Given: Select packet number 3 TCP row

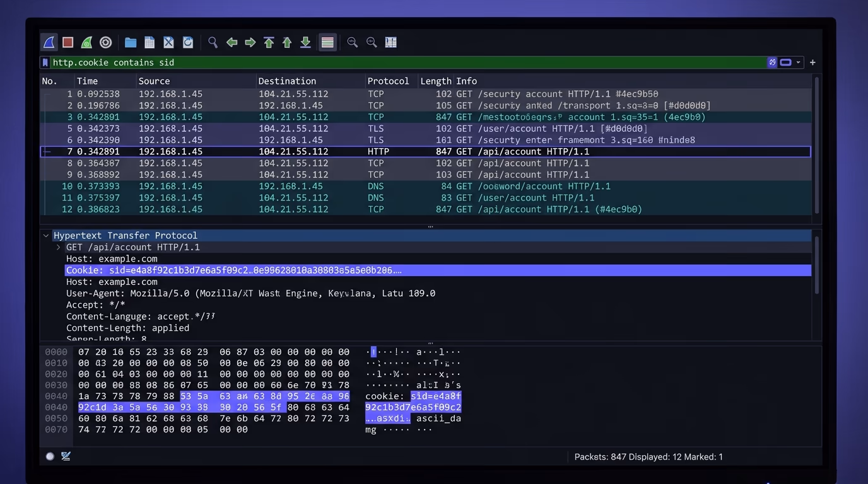Looking at the screenshot, I should 426,117.
